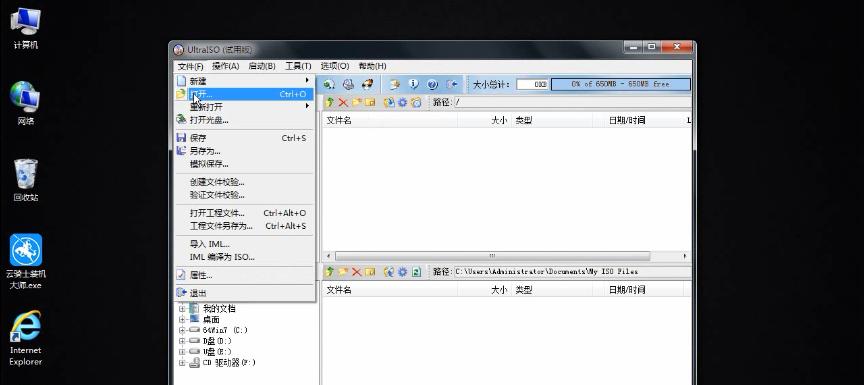Choose 导入 IML... menu item
Image resolution: width=864 pixels, height=385 pixels.
coord(244,244)
